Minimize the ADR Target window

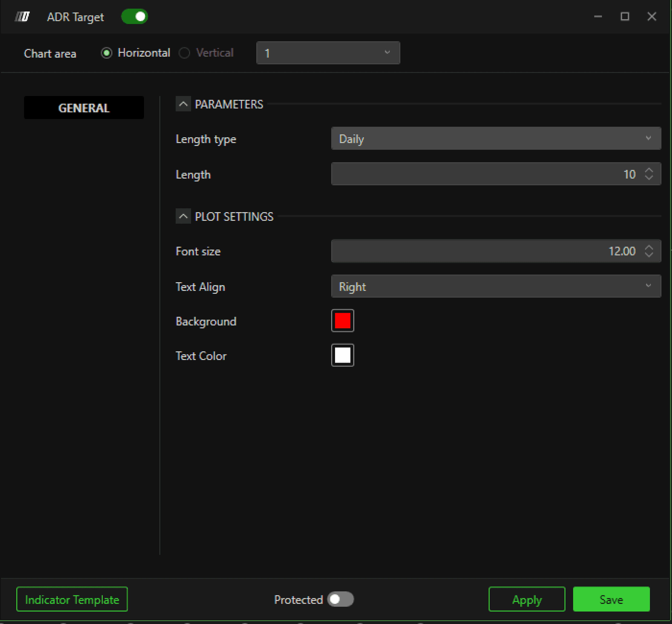pos(598,17)
